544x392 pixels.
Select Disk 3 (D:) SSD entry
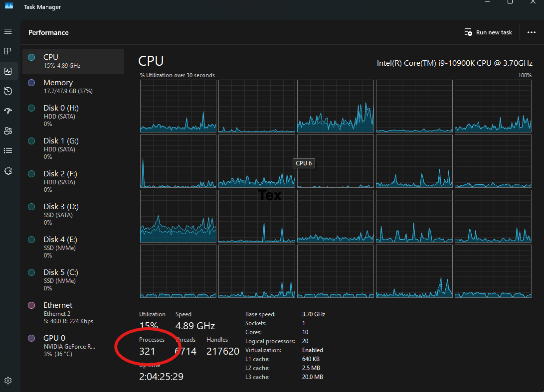(x=73, y=214)
